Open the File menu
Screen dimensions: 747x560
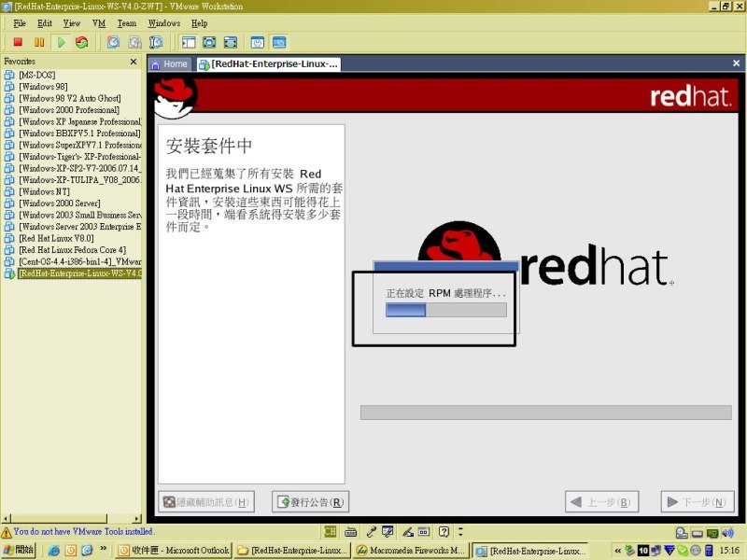coord(20,23)
